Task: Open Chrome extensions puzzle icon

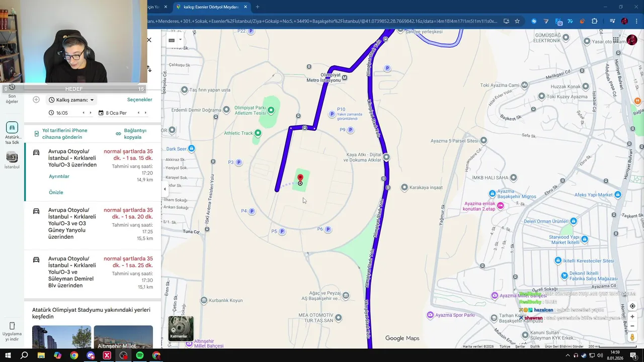Action: [594, 21]
